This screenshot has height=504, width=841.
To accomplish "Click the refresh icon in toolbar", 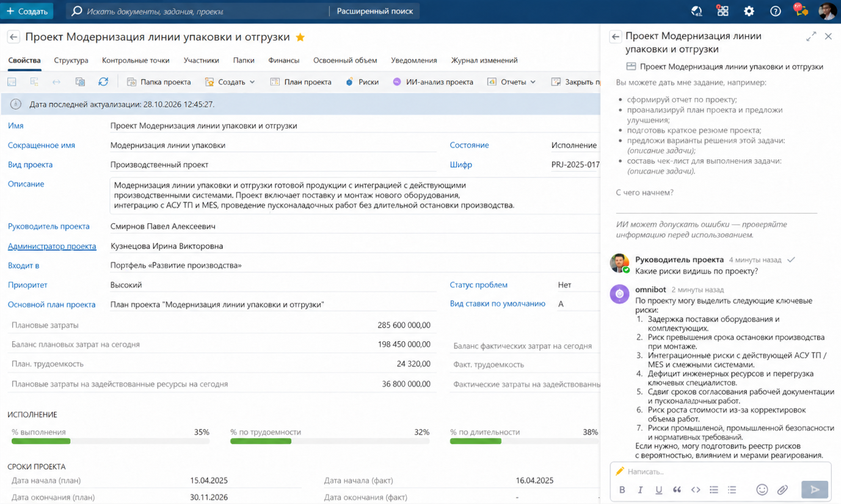I will pyautogui.click(x=103, y=82).
